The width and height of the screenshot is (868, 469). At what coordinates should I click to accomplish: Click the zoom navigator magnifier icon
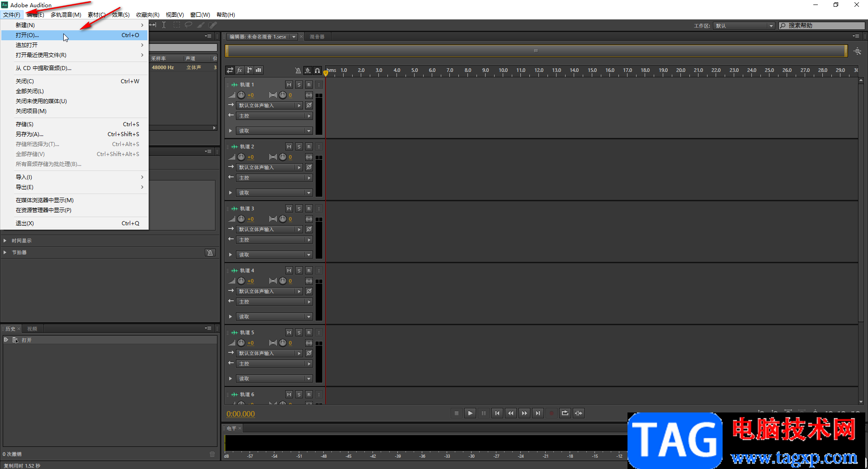coord(857,51)
